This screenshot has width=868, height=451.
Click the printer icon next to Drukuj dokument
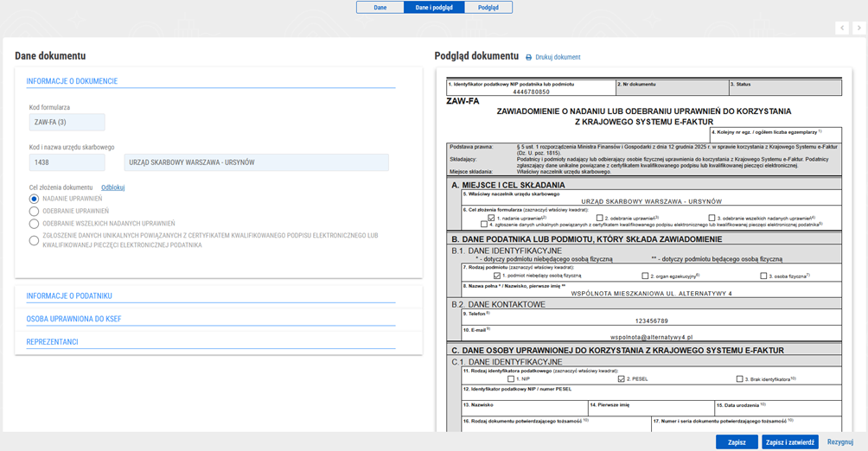pyautogui.click(x=529, y=58)
